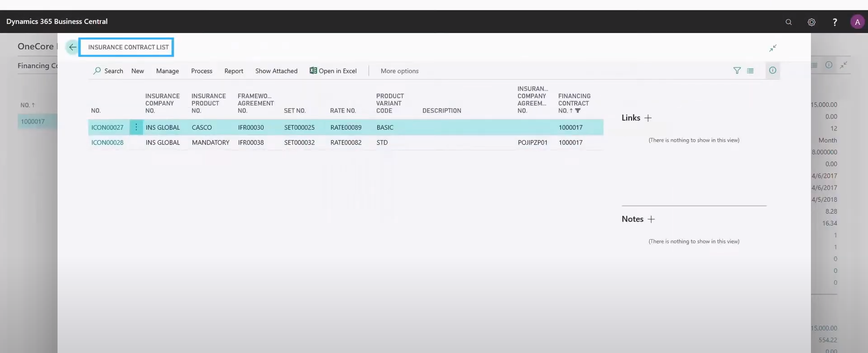
Task: Click the back arrow beside Insurance Contract List
Action: click(72, 47)
